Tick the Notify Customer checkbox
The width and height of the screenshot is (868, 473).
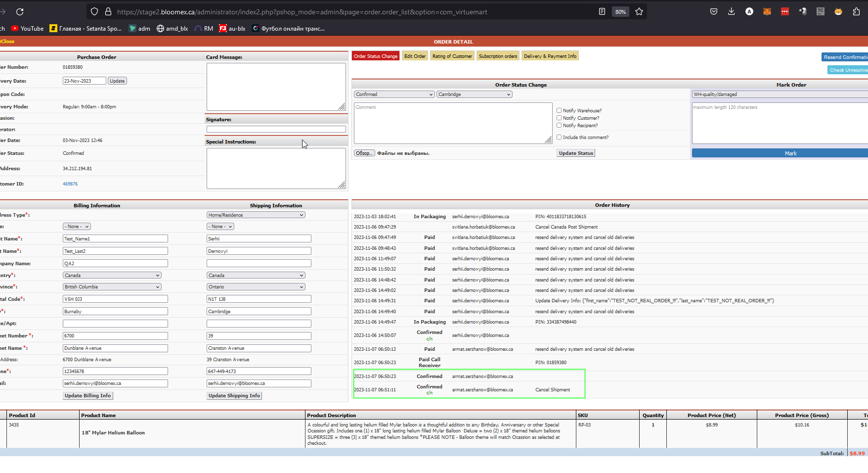[559, 118]
